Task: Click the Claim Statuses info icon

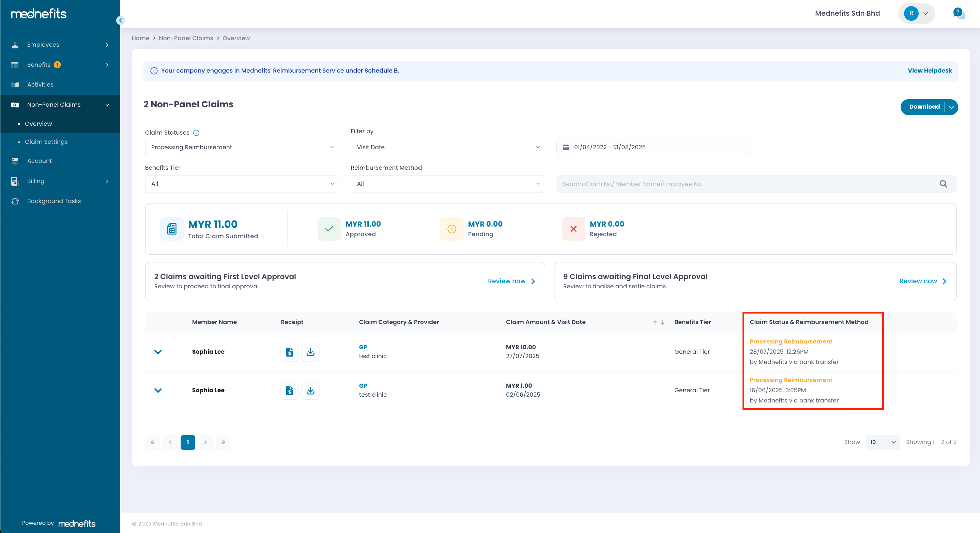Action: [196, 133]
